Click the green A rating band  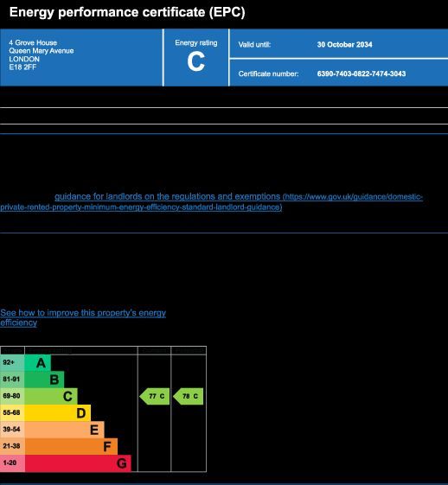(x=38, y=363)
